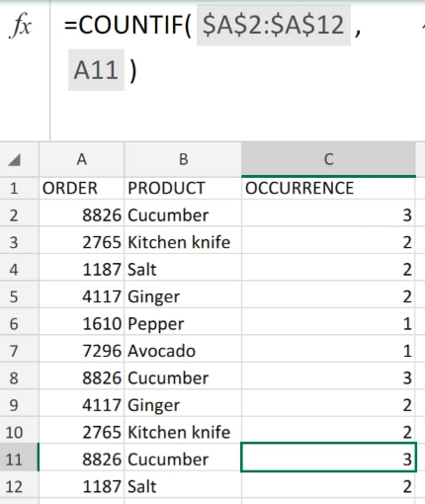Click the ORDER header cell
Screen dimensions: 425x504
81,189
